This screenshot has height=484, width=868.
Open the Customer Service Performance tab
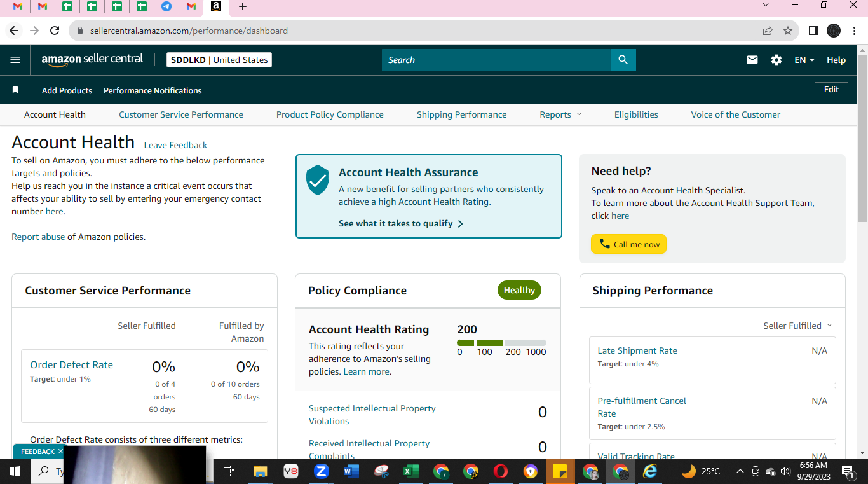(x=181, y=114)
